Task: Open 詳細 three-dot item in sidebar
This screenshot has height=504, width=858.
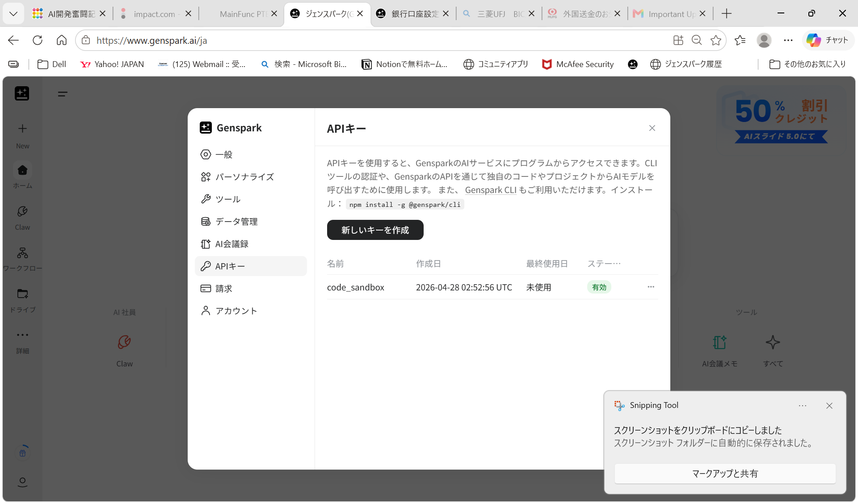Action: coord(22,342)
